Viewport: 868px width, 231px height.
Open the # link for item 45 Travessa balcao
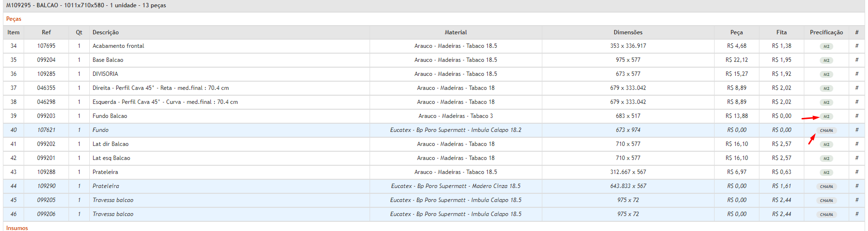point(856,200)
